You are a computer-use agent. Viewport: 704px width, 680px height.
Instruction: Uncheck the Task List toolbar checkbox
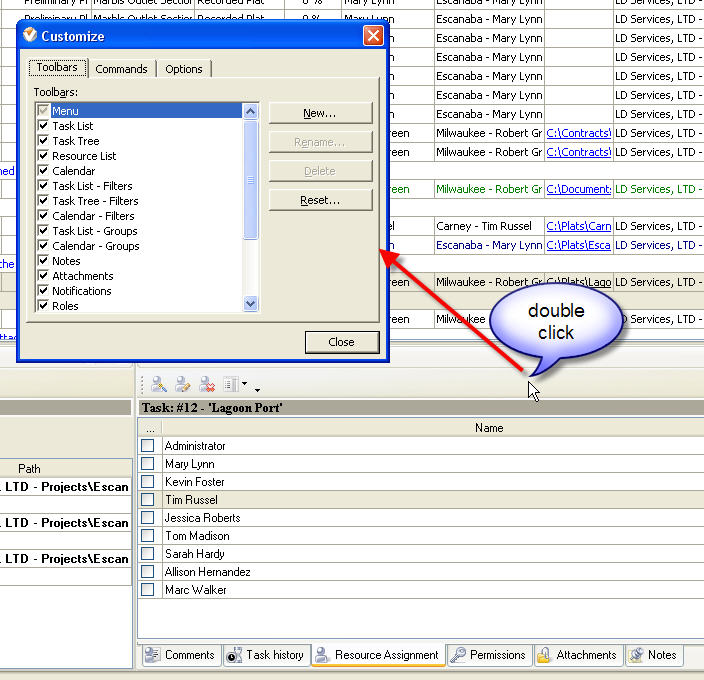(43, 126)
